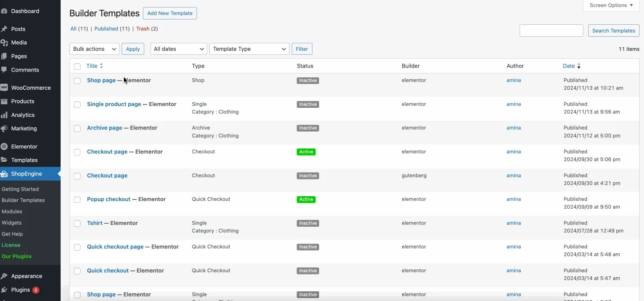Click the ShopEngine cart icon
The height and width of the screenshot is (301, 644).
pyautogui.click(x=4, y=174)
